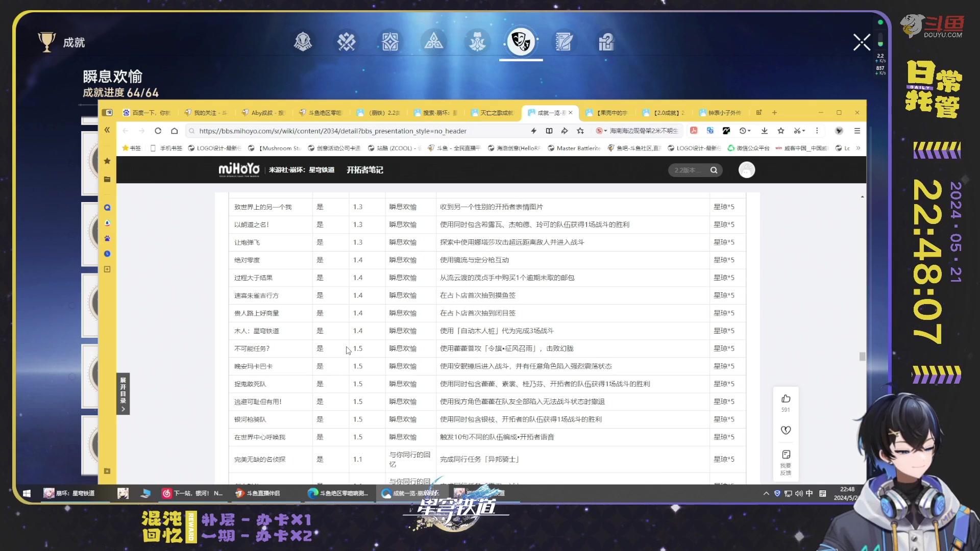Viewport: 980px width, 551px height.
Task: Select the question-mark puzzle achievement category icon
Action: point(606,42)
